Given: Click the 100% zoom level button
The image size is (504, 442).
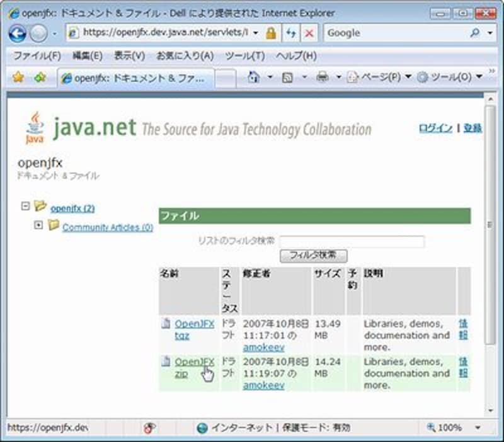Looking at the screenshot, I should tap(444, 428).
